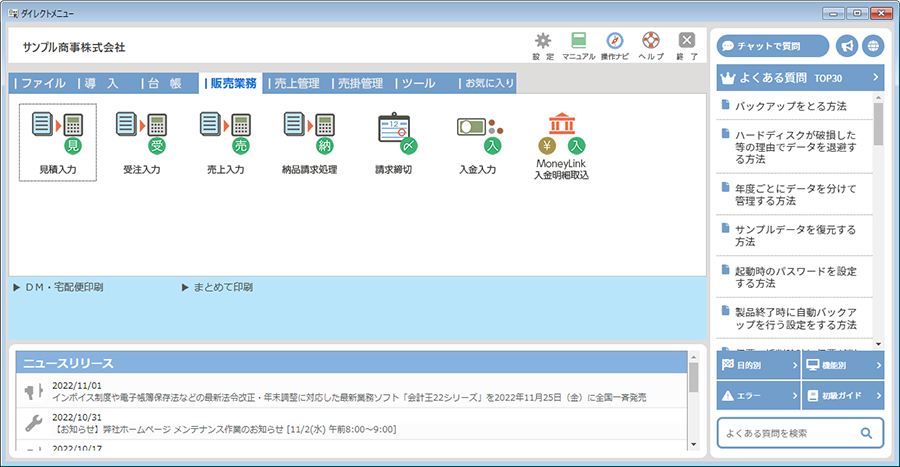Launch the 受注入力 order entry icon
The width and height of the screenshot is (900, 467).
(x=141, y=133)
